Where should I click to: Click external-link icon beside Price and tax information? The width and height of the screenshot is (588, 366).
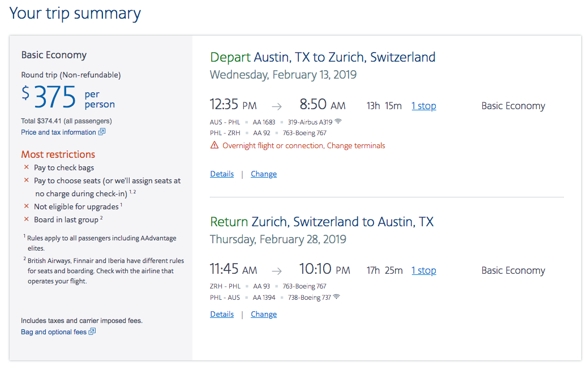102,132
